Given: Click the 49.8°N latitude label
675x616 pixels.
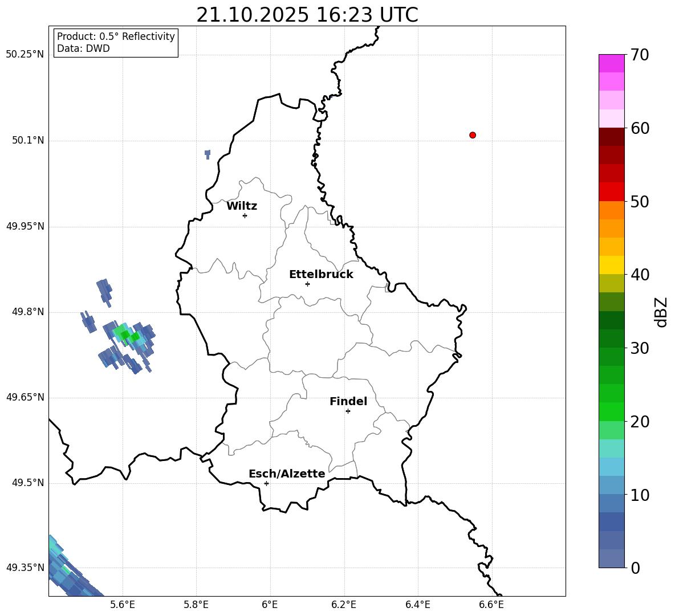Looking at the screenshot, I should 28,312.
